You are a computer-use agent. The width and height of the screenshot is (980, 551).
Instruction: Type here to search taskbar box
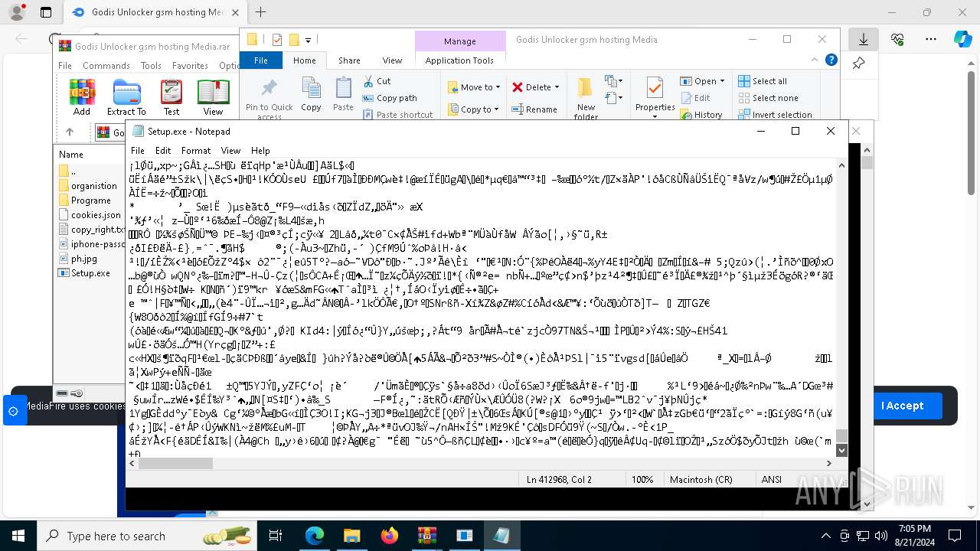145,536
